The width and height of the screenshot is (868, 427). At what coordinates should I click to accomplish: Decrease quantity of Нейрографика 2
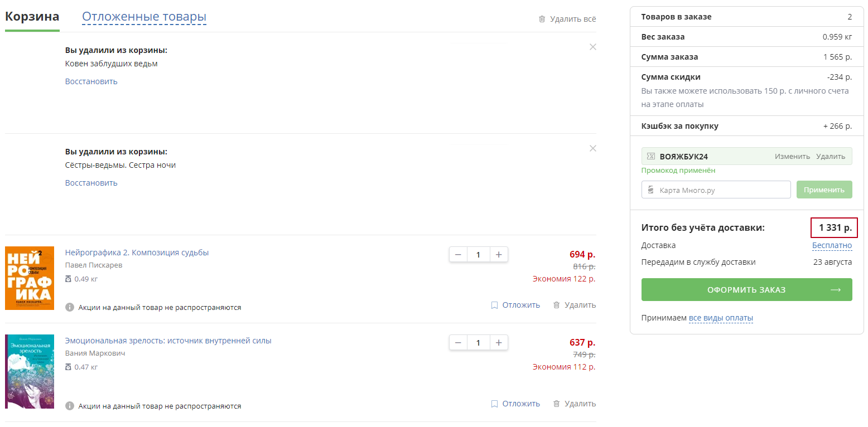[x=458, y=255]
